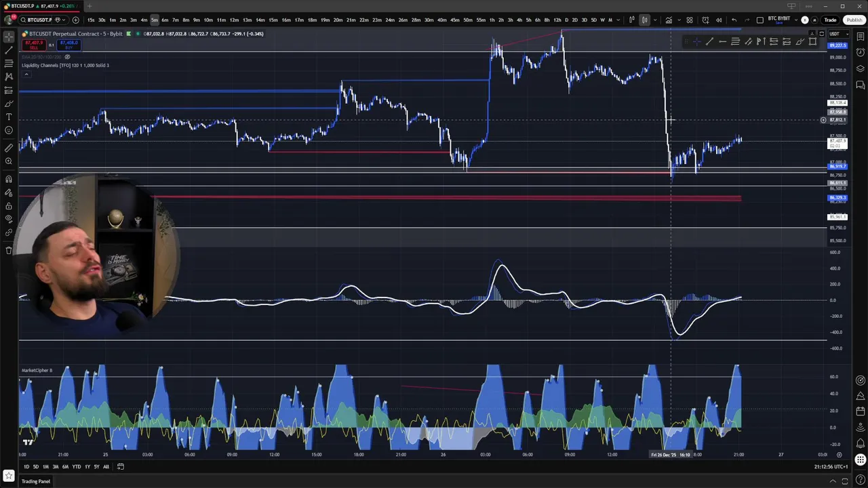The width and height of the screenshot is (868, 488).
Task: Toggle the layout select square in top toolbar
Action: [760, 20]
